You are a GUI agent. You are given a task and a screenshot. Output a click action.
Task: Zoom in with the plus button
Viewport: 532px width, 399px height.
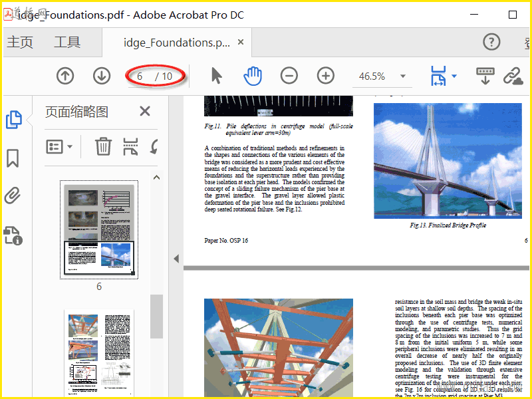326,76
